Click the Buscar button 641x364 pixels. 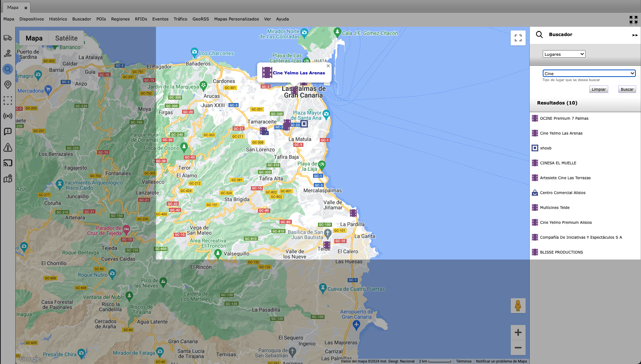click(627, 89)
